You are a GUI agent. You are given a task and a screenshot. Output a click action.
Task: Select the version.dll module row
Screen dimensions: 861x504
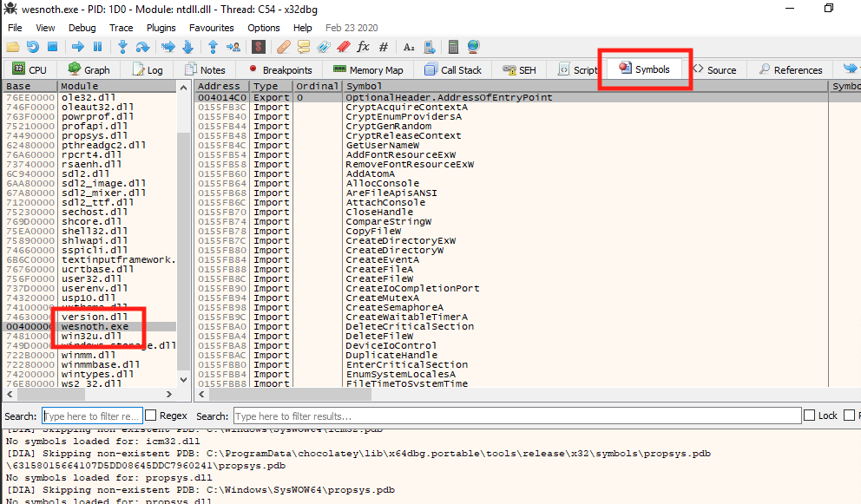click(x=90, y=317)
